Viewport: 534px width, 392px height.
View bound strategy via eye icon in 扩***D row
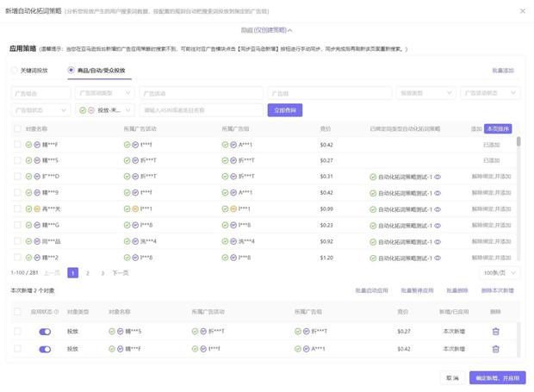[438, 177]
